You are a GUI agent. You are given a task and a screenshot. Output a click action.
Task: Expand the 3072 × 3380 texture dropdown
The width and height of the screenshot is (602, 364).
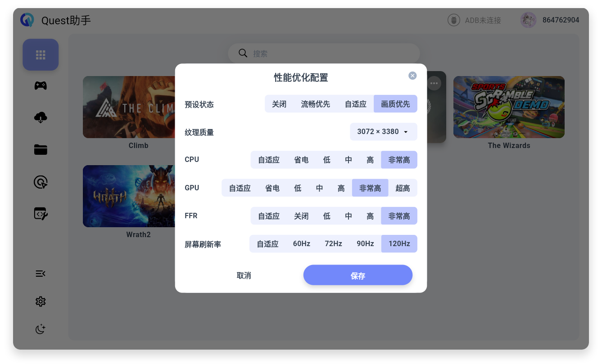pyautogui.click(x=384, y=132)
